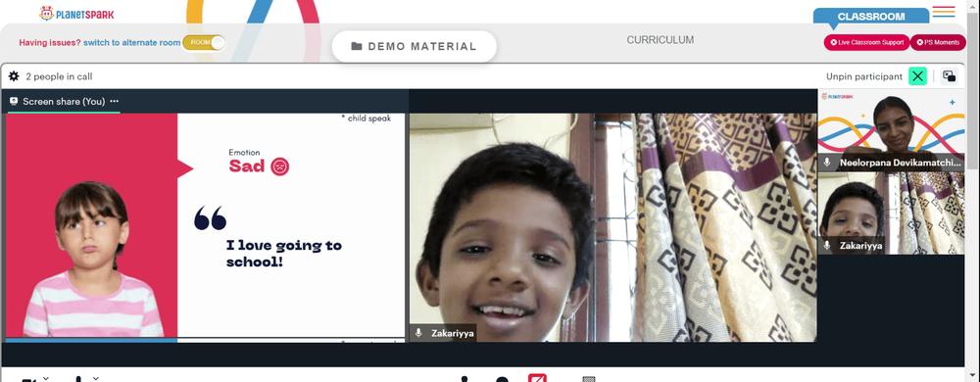This screenshot has height=382, width=980.
Task: Click the '* child speak' note
Action: click(367, 118)
